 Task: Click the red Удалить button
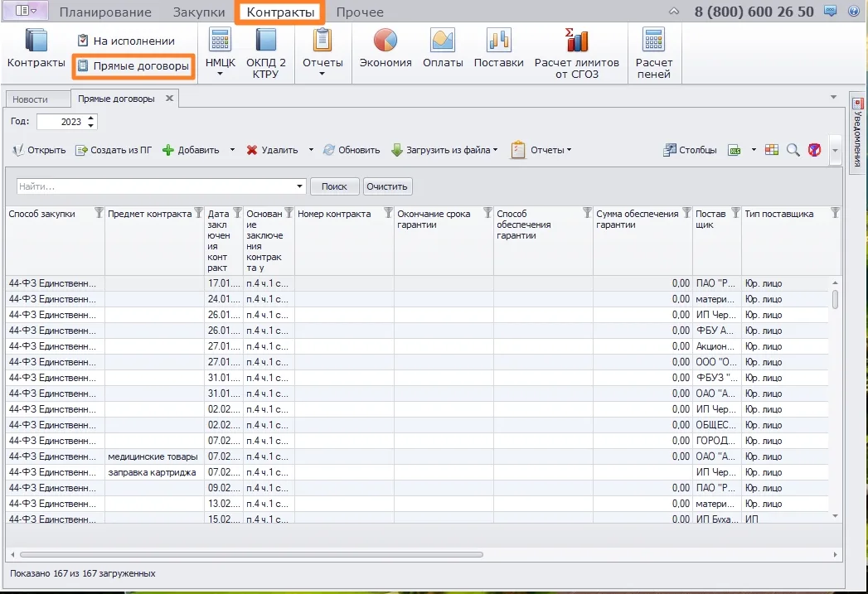[x=272, y=150]
